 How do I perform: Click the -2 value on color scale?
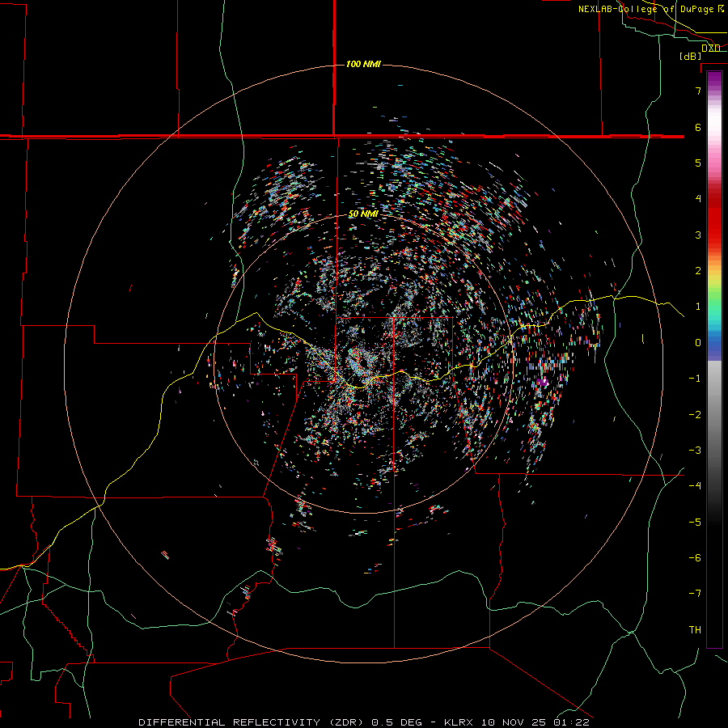point(695,415)
